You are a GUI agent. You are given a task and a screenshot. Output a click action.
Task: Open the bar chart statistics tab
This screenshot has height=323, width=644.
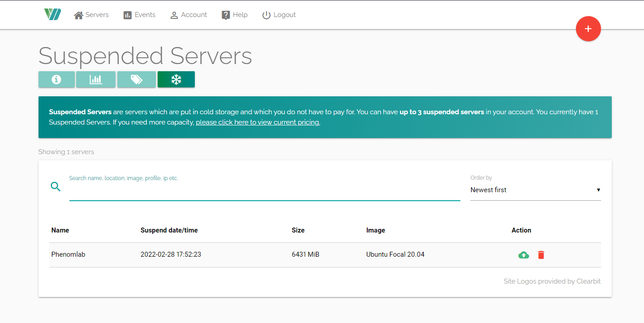click(x=96, y=79)
